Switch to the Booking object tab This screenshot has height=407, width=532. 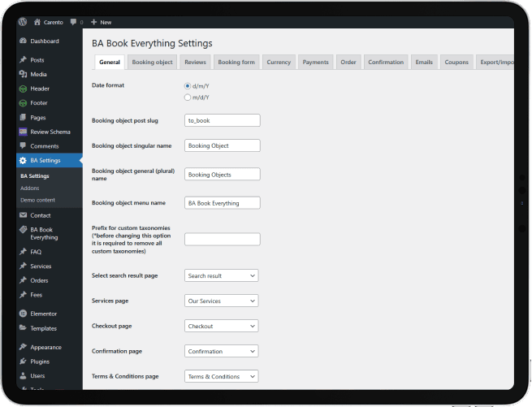coord(153,62)
